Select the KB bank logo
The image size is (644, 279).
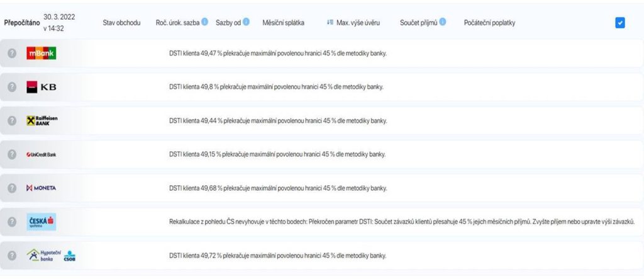(42, 87)
